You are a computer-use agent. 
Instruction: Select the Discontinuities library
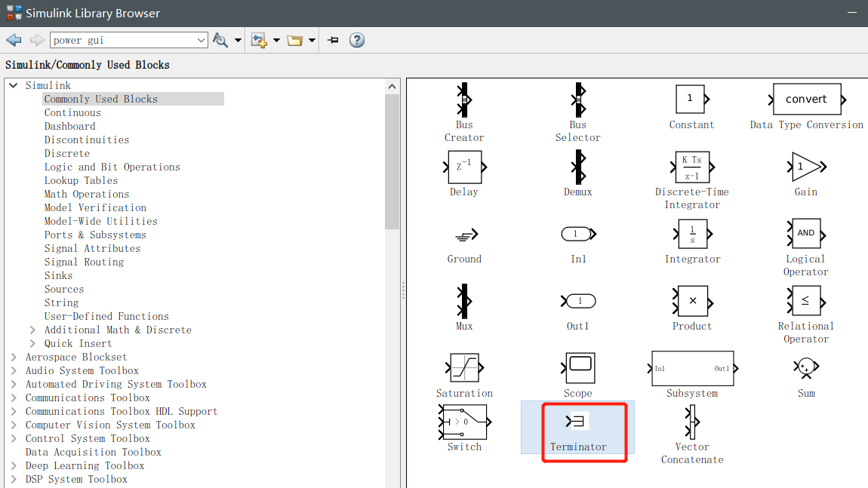(x=87, y=140)
